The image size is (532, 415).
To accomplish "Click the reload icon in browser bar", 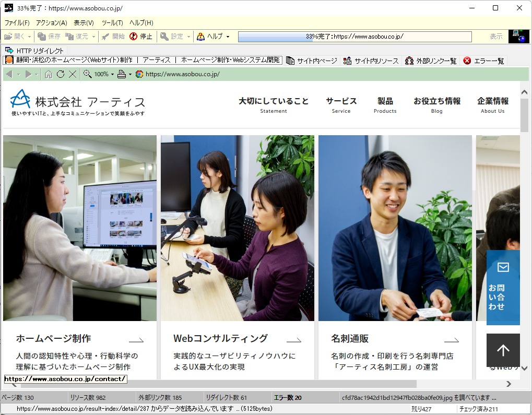I will pos(61,74).
